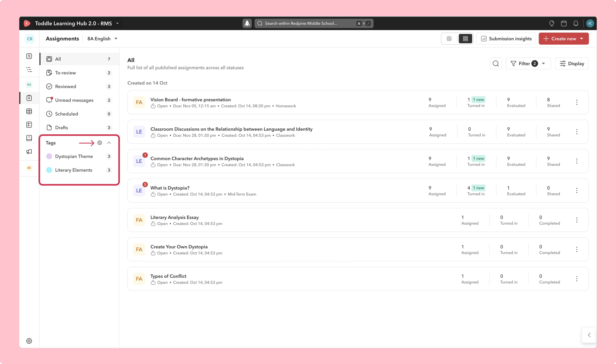Open more options for Common Character Archetypes

(x=577, y=161)
